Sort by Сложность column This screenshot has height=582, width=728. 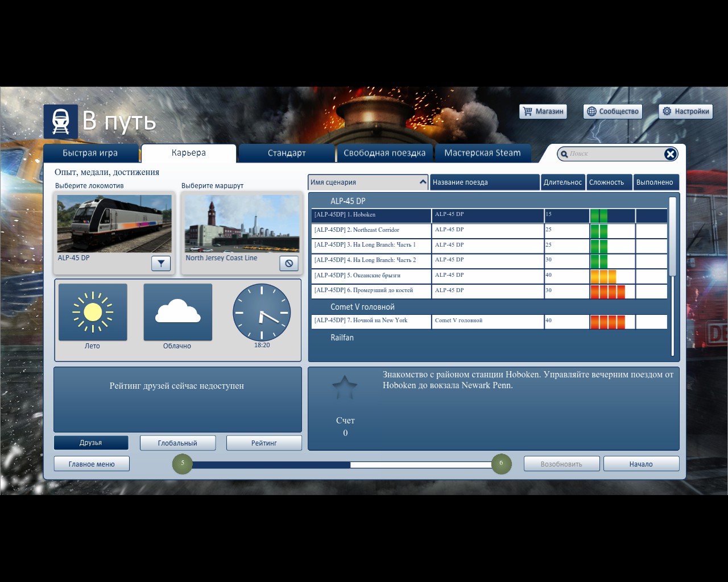tap(609, 182)
